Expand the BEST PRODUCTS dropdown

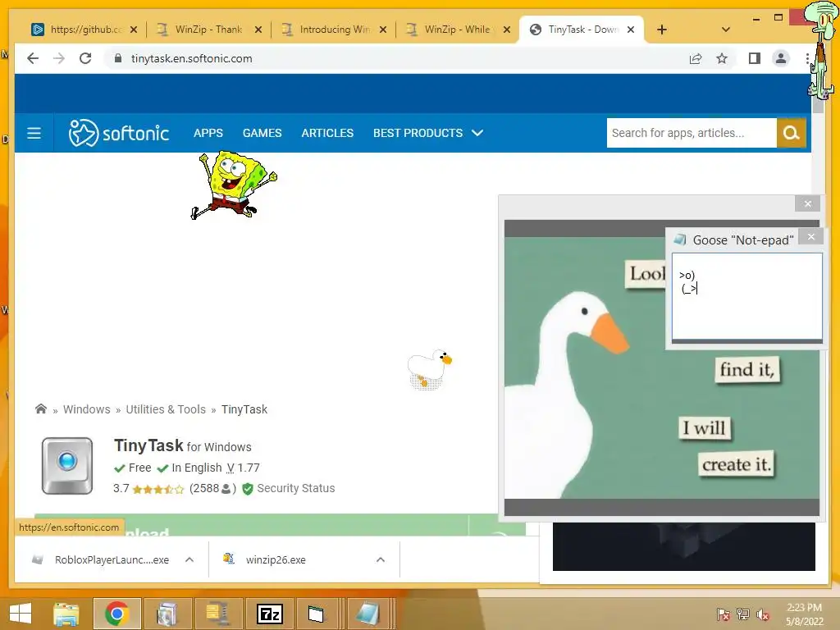pos(428,133)
